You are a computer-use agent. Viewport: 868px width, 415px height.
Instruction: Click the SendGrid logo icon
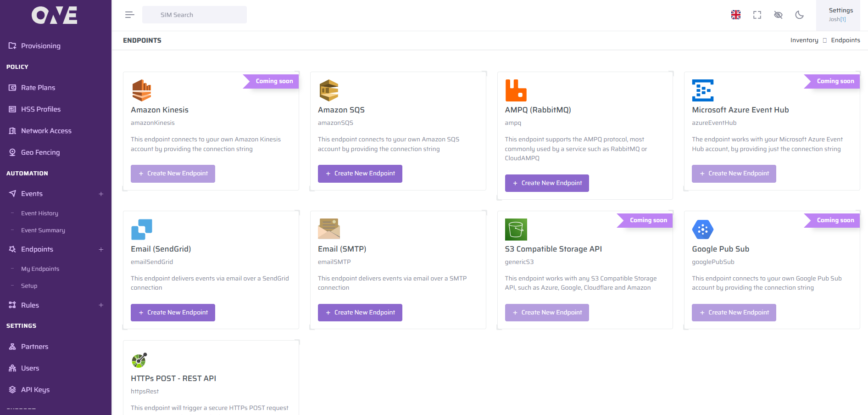click(142, 229)
